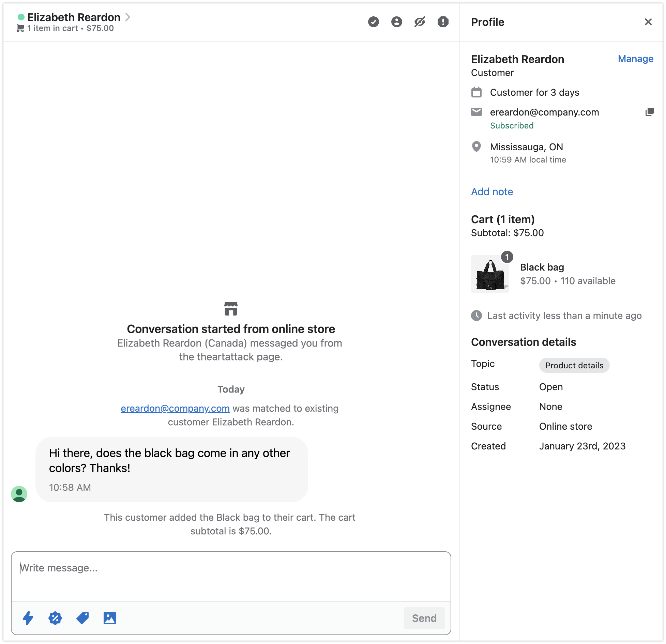Click the customer avatar beside the message
The image size is (666, 644).
click(19, 494)
